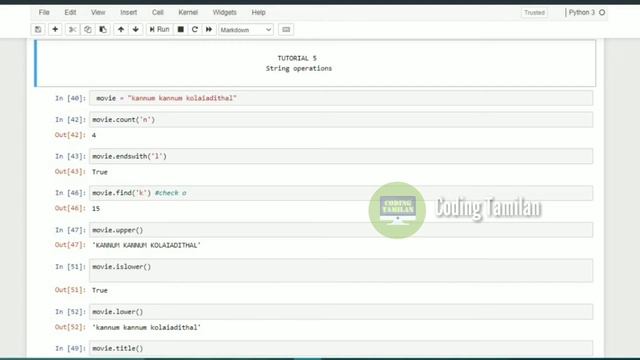Image resolution: width=640 pixels, height=360 pixels.
Task: Click the True output of Out[51]
Action: (100, 290)
